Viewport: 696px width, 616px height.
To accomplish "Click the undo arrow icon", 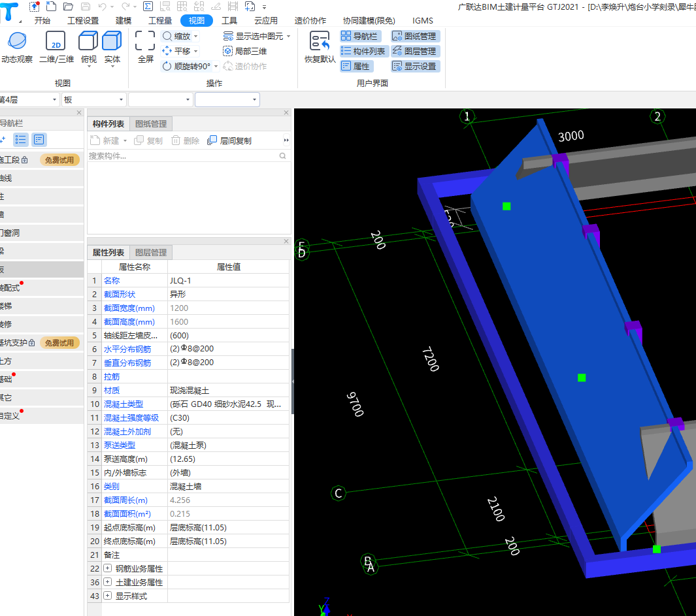I will click(103, 7).
